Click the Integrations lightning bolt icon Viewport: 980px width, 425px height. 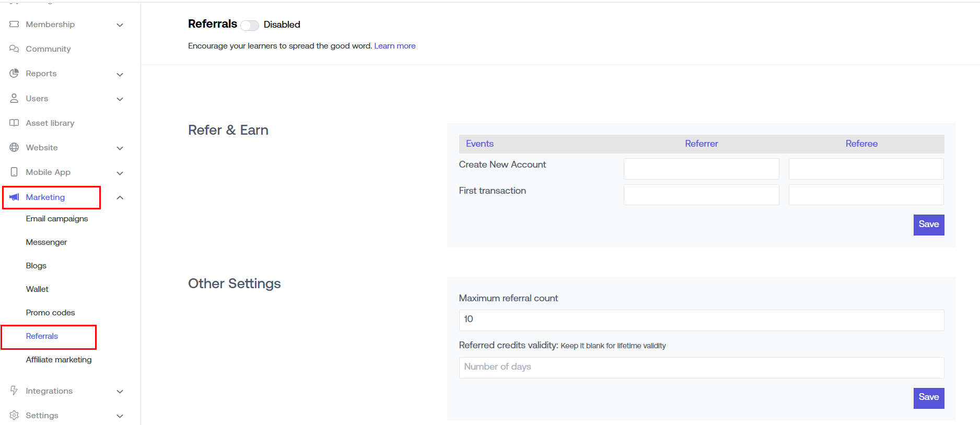14,391
